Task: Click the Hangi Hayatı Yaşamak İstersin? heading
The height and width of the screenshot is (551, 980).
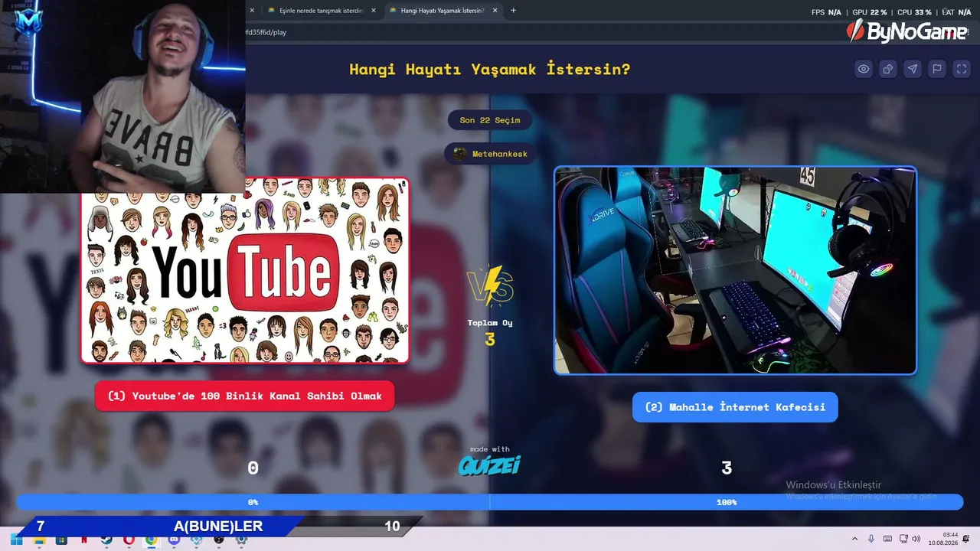Action: pos(490,69)
